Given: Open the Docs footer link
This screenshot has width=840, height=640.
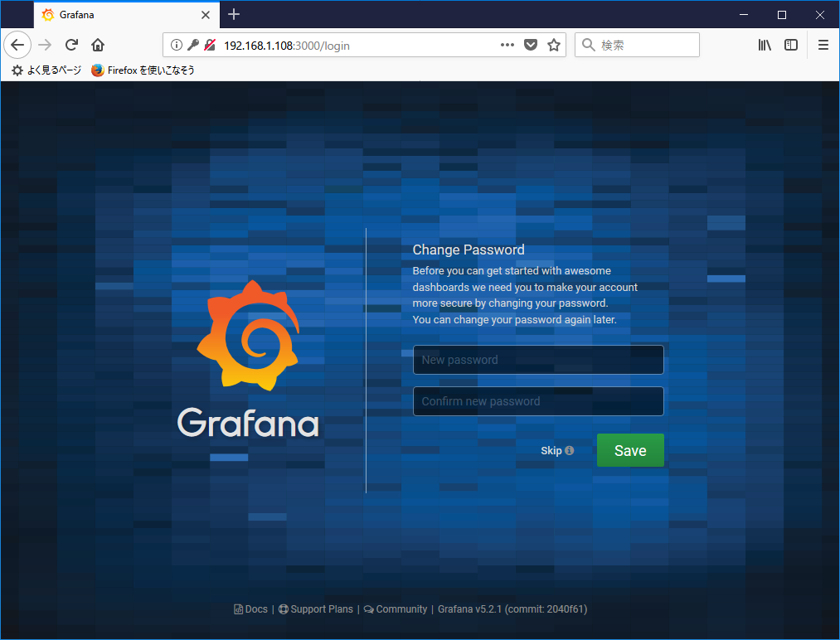Looking at the screenshot, I should [x=250, y=609].
